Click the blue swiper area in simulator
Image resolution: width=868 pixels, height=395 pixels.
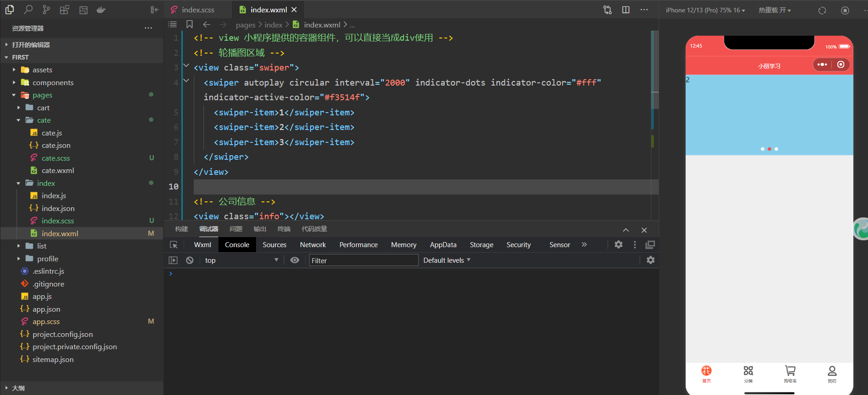(x=769, y=114)
